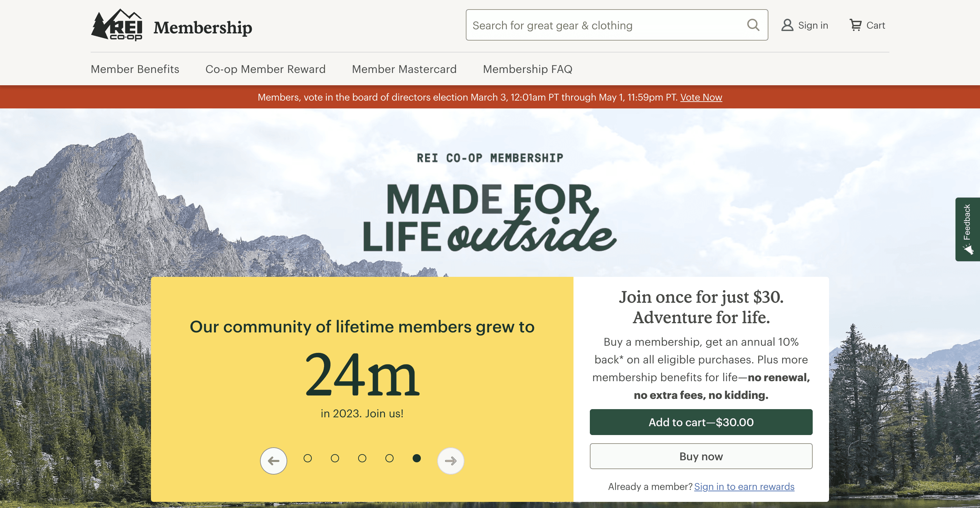
Task: Click the search magnifying glass icon
Action: pyautogui.click(x=753, y=25)
